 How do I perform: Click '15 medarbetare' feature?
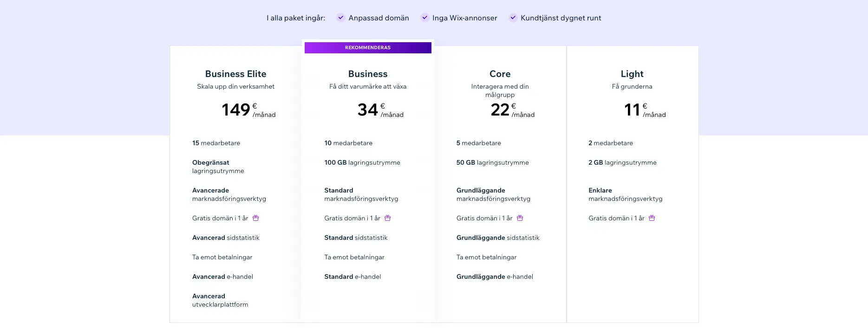(216, 143)
